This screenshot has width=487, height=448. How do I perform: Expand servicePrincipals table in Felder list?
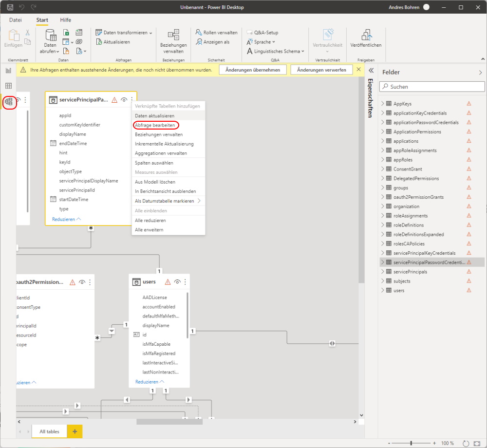click(383, 272)
